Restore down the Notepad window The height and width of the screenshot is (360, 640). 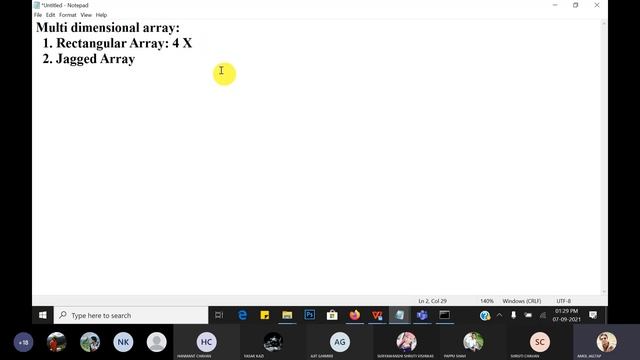point(576,5)
